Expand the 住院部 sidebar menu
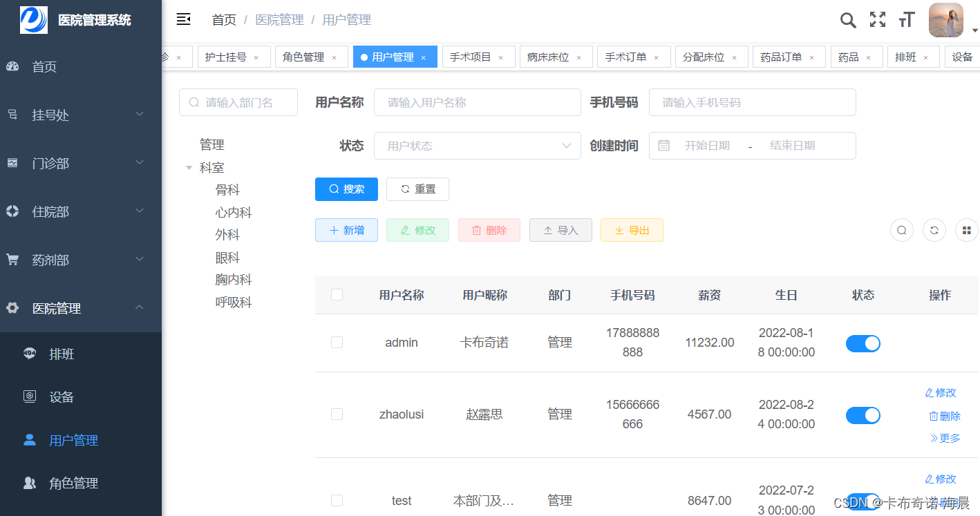980x516 pixels. pos(81,211)
